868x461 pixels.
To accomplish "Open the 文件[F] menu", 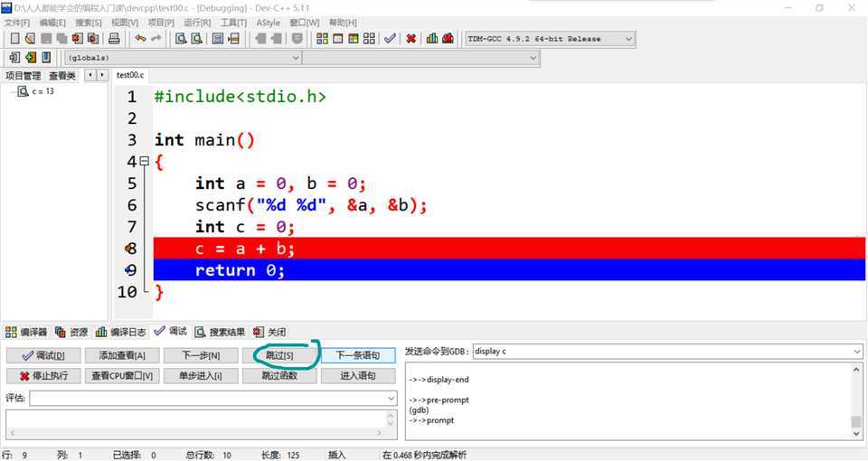I will 17,23.
